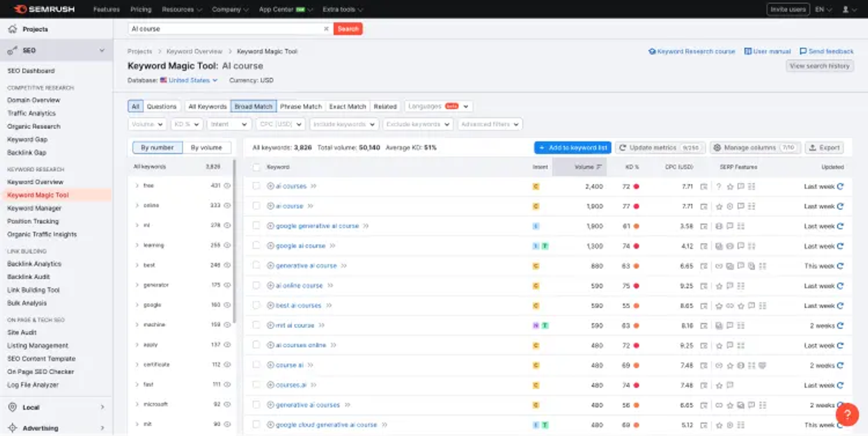
Task: Check the box for 'ai courses' row
Action: tap(256, 186)
